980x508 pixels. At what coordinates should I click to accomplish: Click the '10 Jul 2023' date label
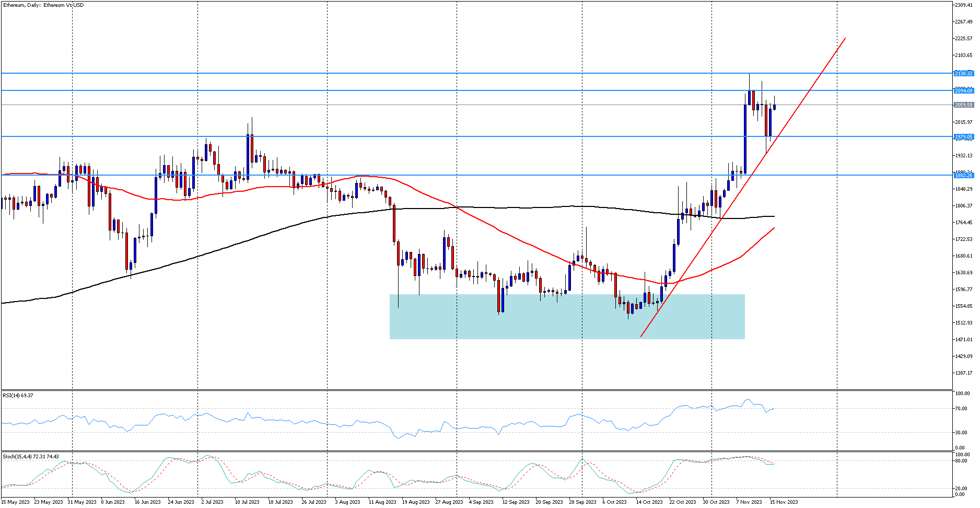(247, 502)
